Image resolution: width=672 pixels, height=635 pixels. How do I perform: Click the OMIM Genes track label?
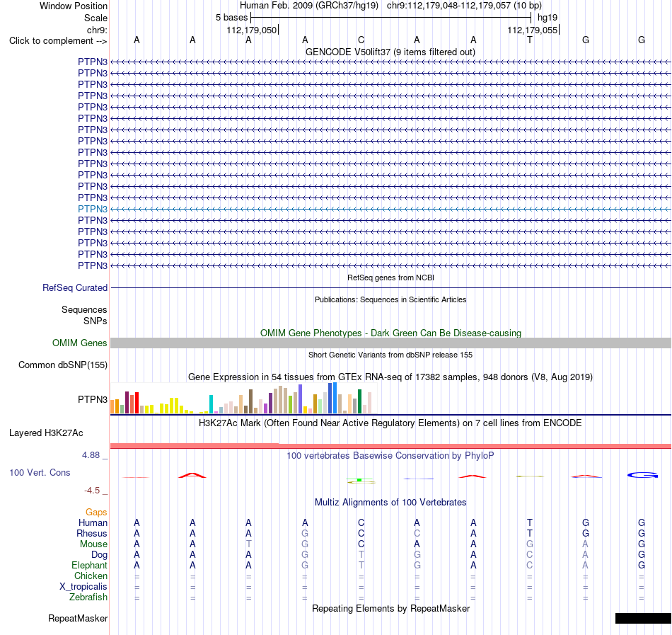(x=80, y=343)
